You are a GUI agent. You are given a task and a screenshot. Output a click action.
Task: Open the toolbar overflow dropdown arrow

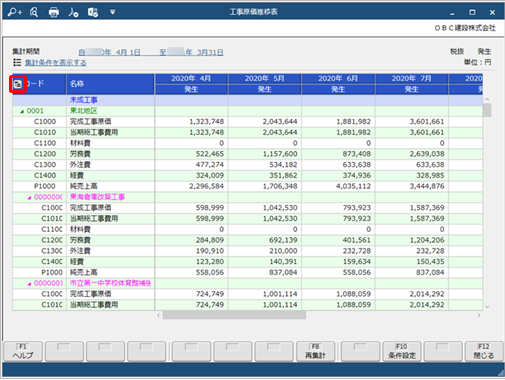pyautogui.click(x=113, y=12)
